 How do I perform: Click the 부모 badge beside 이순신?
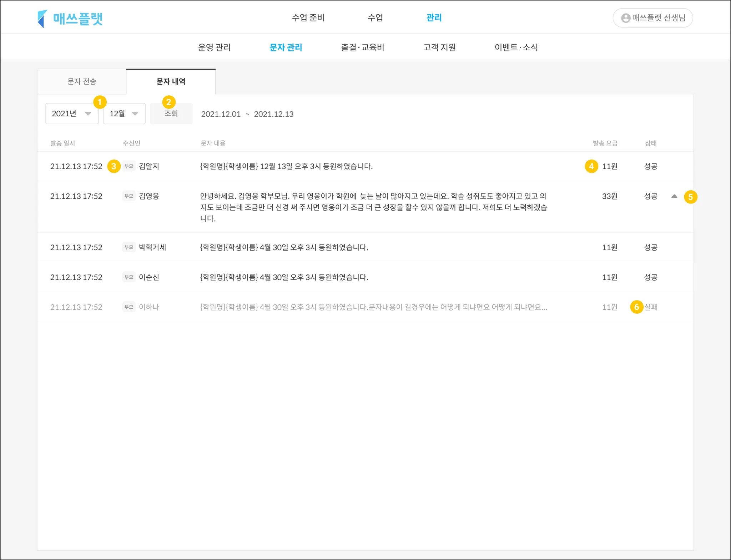129,277
